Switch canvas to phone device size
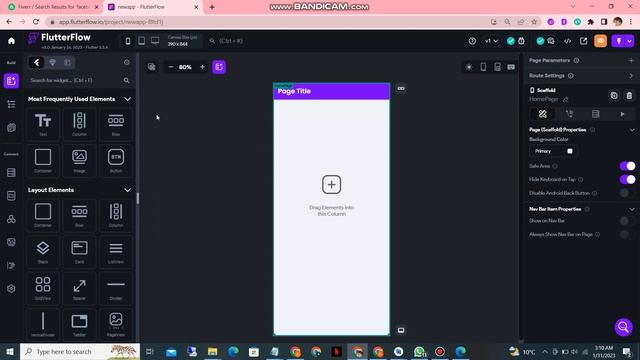Image resolution: width=640 pixels, height=360 pixels. coord(128,41)
